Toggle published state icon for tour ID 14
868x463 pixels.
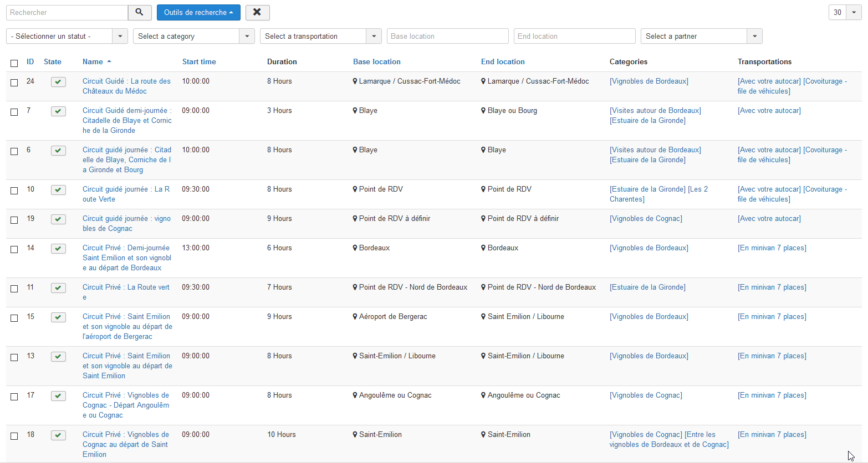[58, 249]
